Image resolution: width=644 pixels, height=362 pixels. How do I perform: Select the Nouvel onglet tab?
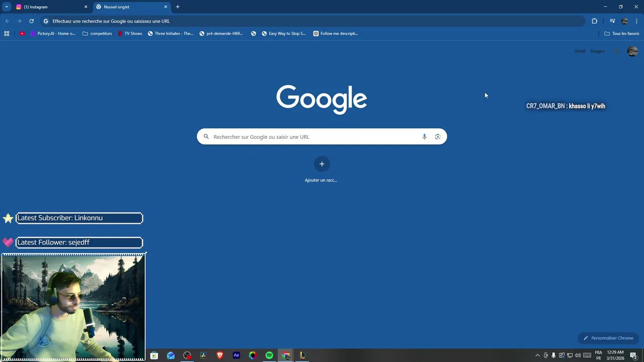(132, 7)
